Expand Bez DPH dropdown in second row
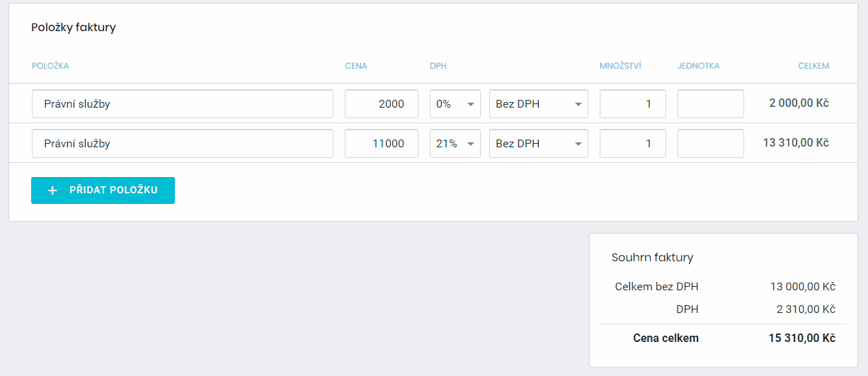This screenshot has width=868, height=376. [538, 144]
